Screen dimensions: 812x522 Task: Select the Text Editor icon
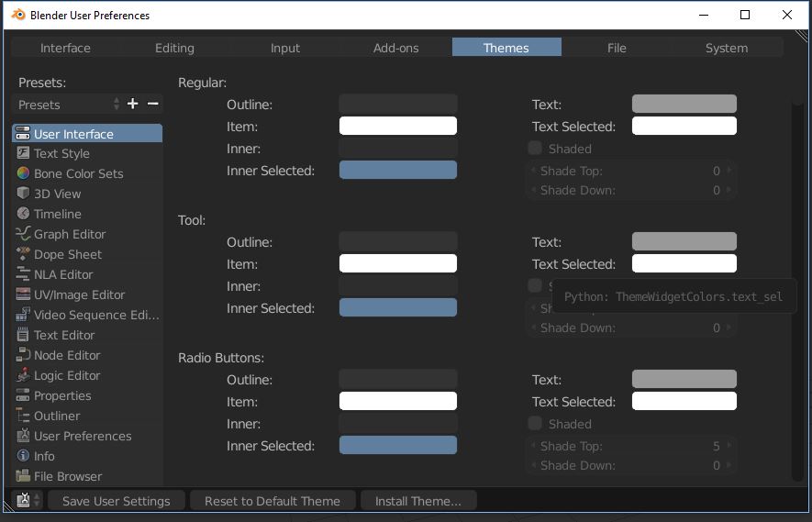23,335
